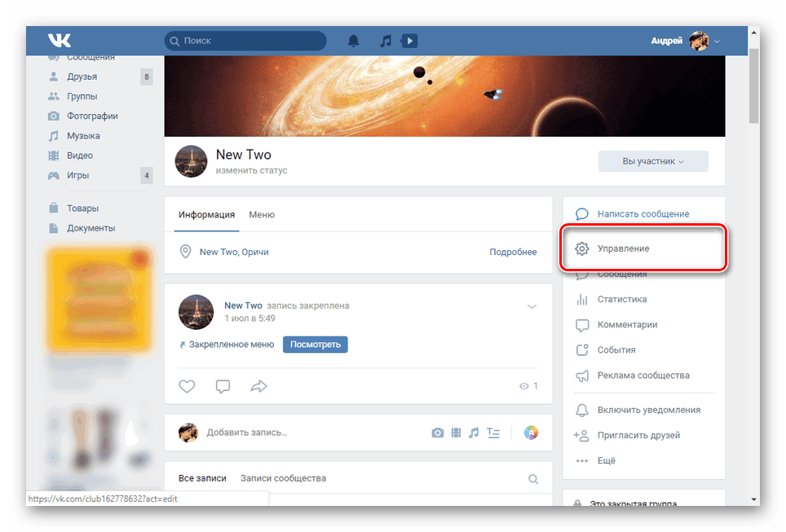The height and width of the screenshot is (532, 786).
Task: Open notifications bell icon
Action: pyautogui.click(x=353, y=41)
